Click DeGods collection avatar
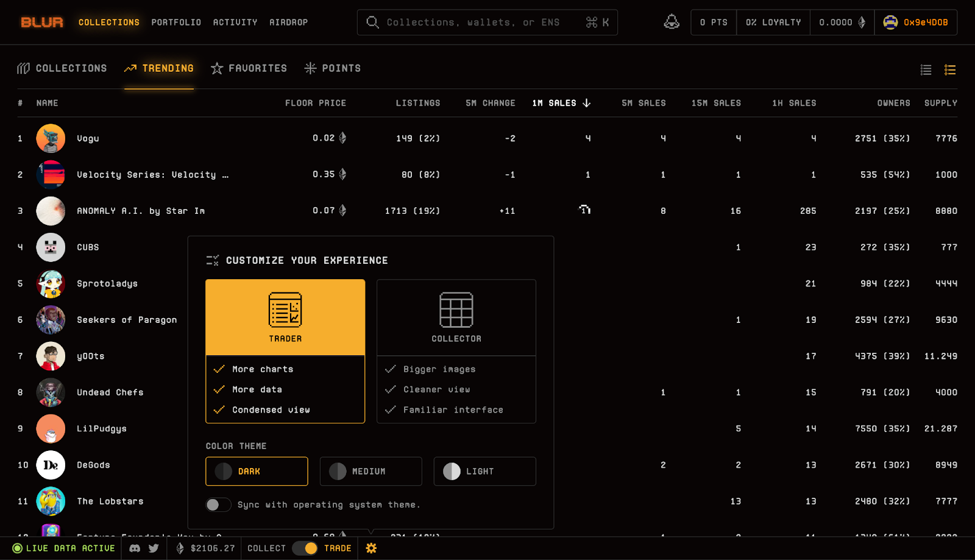Viewport: 975px width, 560px height. (x=51, y=465)
